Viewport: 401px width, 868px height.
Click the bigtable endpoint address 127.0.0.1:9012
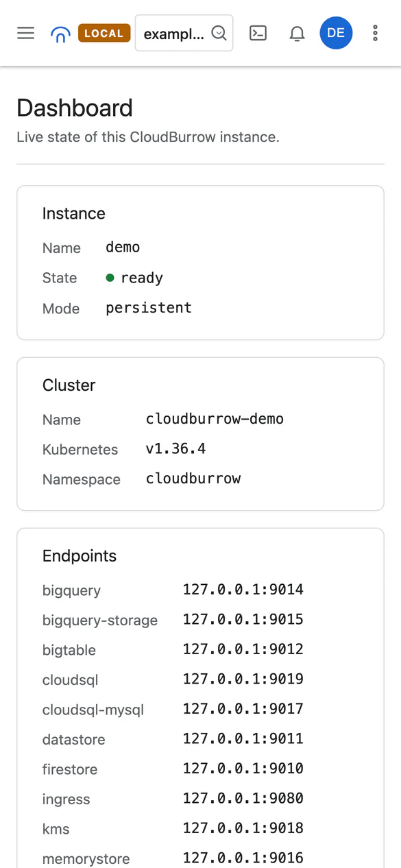(243, 649)
